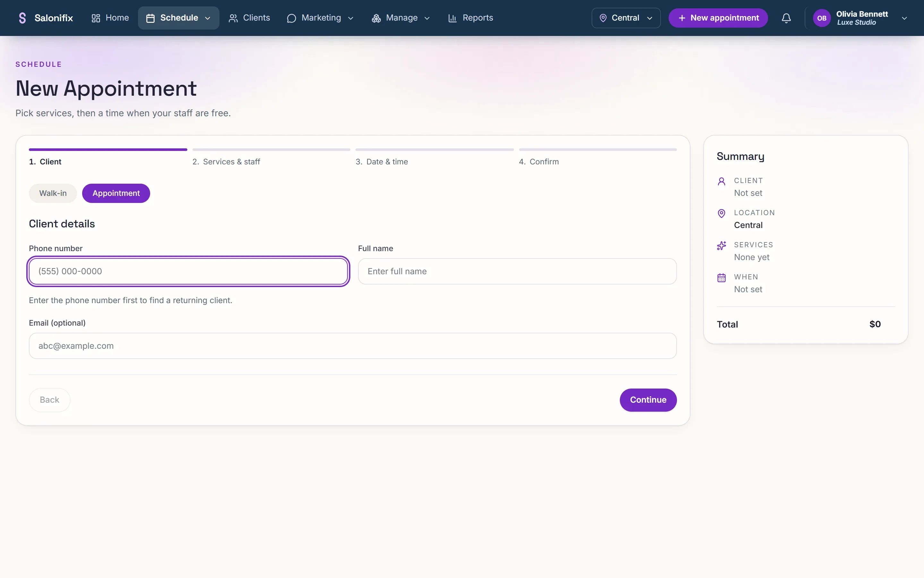Focus the Phone number field
The width and height of the screenshot is (924, 578).
point(188,271)
